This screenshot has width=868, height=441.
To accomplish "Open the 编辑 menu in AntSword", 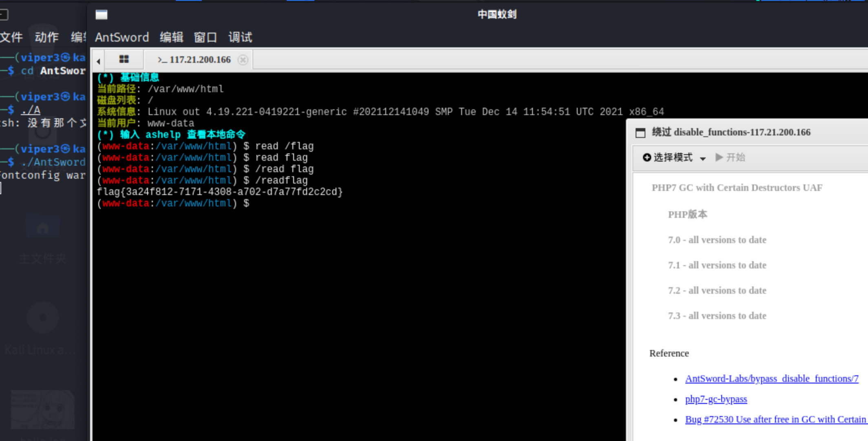I will (172, 38).
